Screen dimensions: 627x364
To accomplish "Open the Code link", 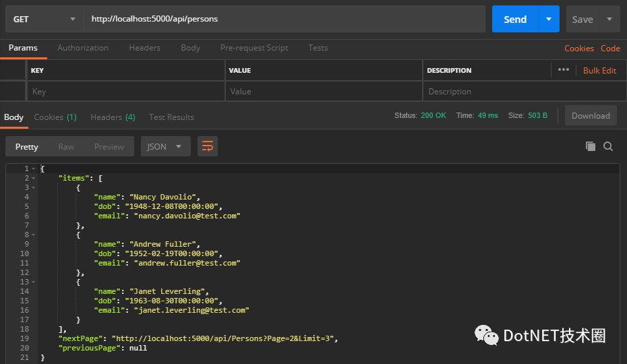I will (610, 49).
